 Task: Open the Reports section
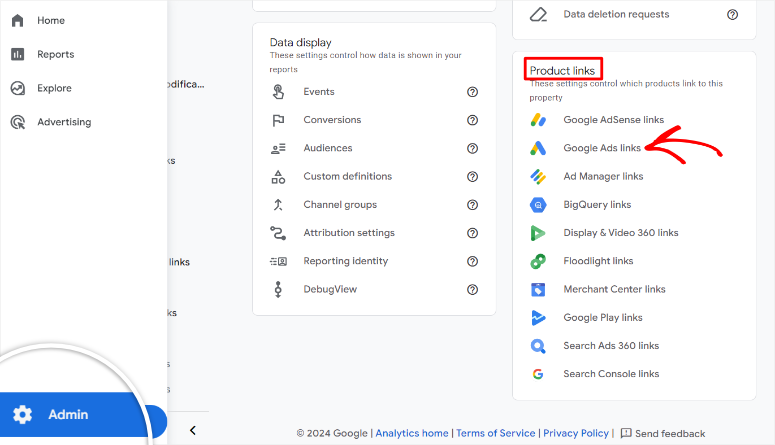[55, 54]
